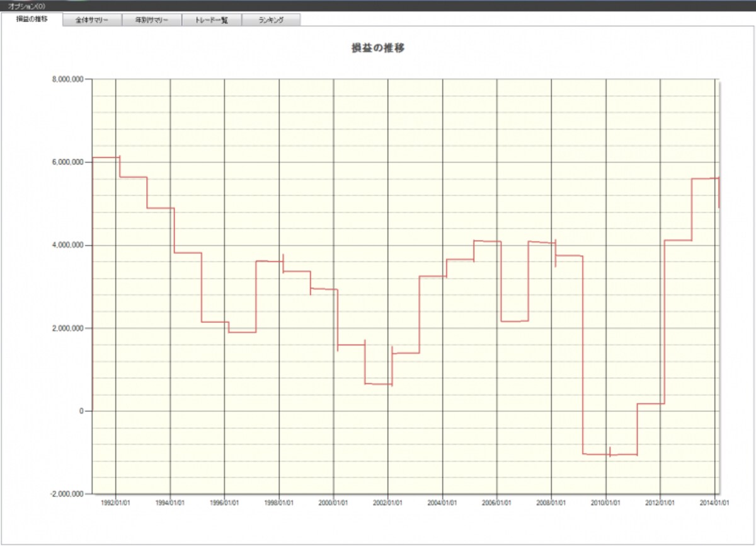This screenshot has width=756, height=546.
Task: Click the 2014/01/01 date label
Action: pyautogui.click(x=715, y=503)
